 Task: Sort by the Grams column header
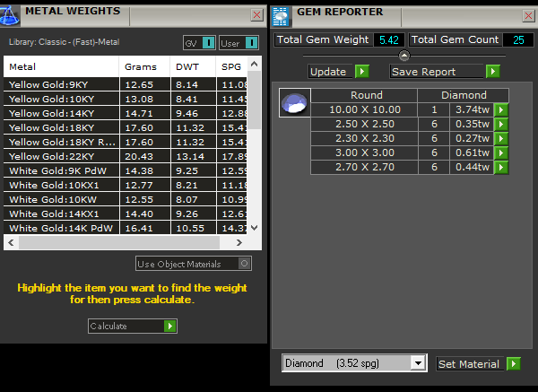[141, 67]
